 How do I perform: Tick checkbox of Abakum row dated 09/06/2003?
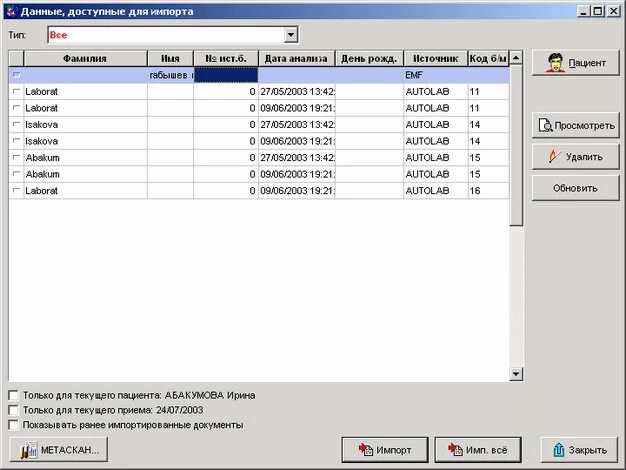(16, 174)
